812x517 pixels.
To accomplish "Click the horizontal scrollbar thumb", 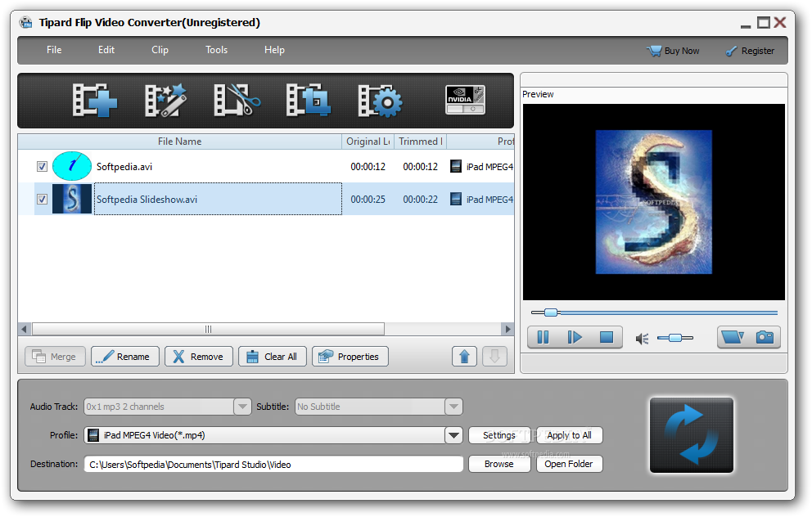I will click(x=208, y=329).
